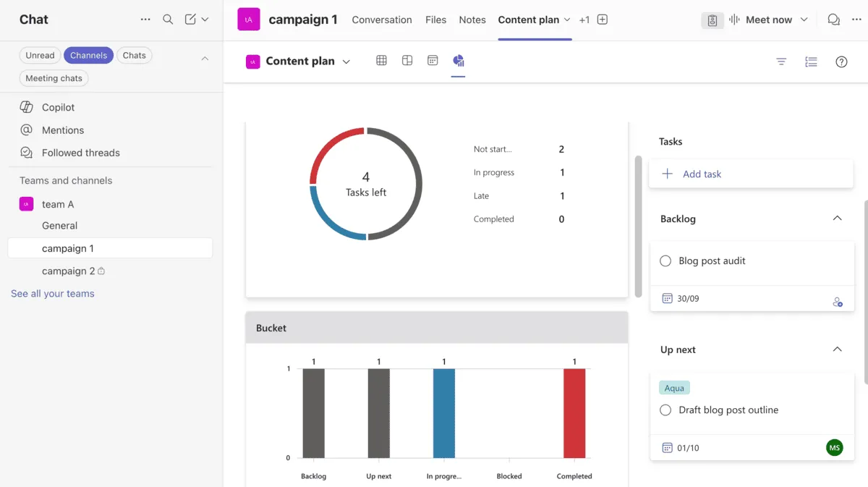868x487 pixels.
Task: Click the Up next bar in Bucket chart
Action: click(x=378, y=413)
